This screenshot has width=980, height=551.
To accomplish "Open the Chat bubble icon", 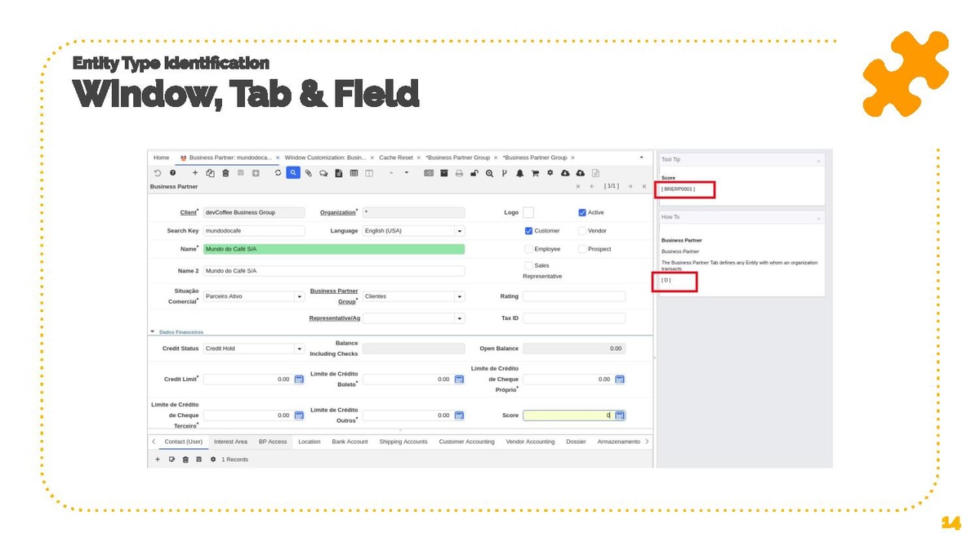I will click(x=323, y=173).
